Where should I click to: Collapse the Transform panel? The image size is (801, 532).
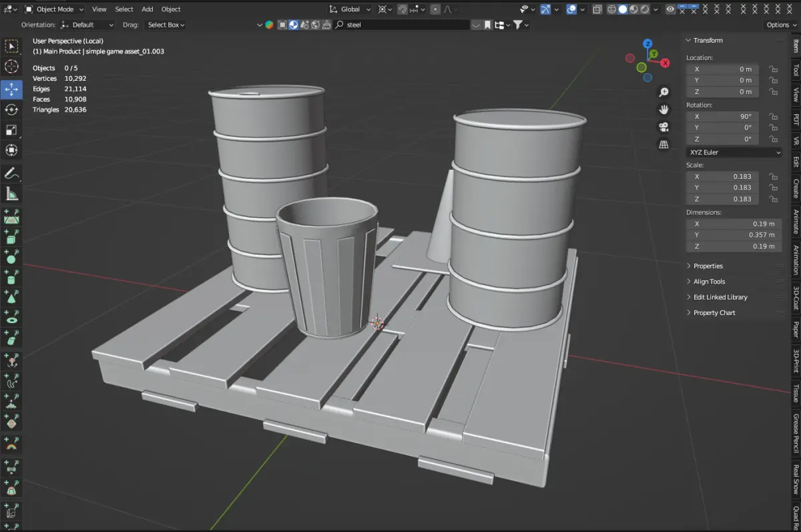(708, 40)
